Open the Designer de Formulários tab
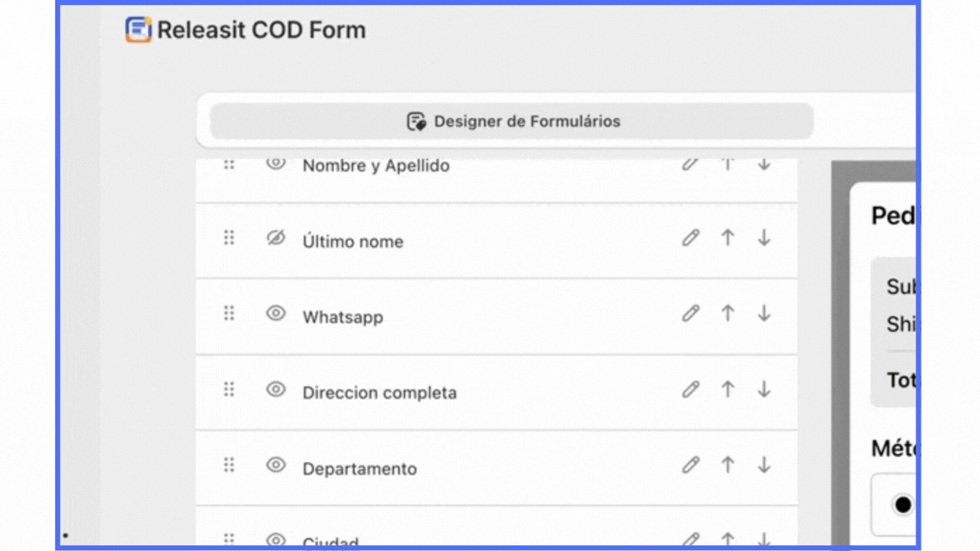The width and height of the screenshot is (980, 551). [x=512, y=122]
